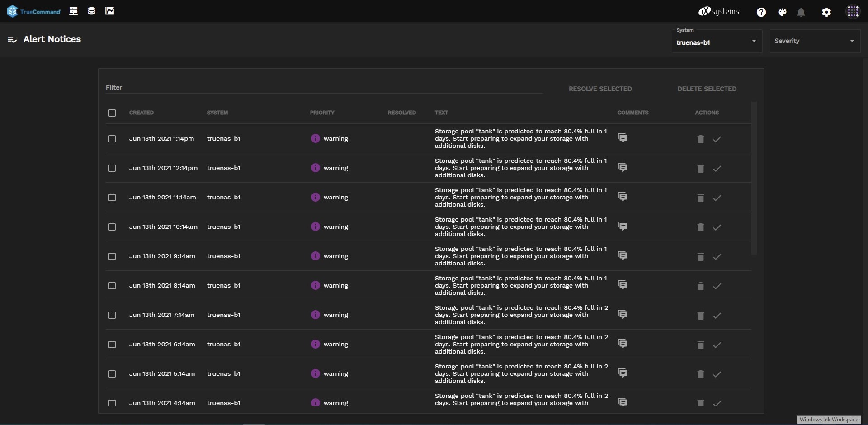Viewport: 868px width, 425px height.
Task: Select the Jun 13th 5:14am alert checkbox
Action: [x=112, y=374]
